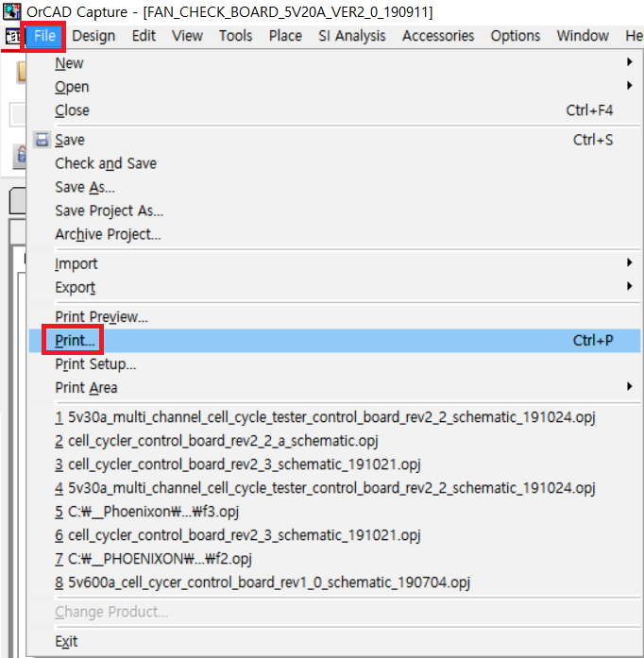The image size is (644, 658).
Task: Open Print Setup...
Action: coord(334,363)
